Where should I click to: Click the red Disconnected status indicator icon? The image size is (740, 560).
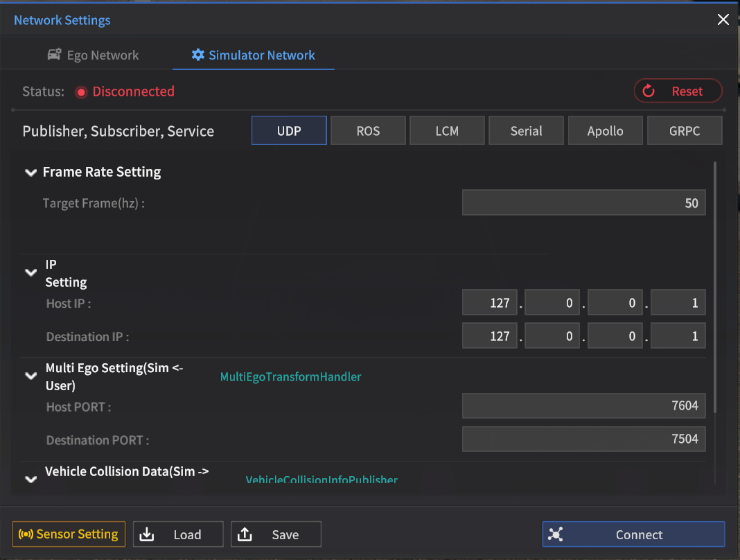coord(81,92)
